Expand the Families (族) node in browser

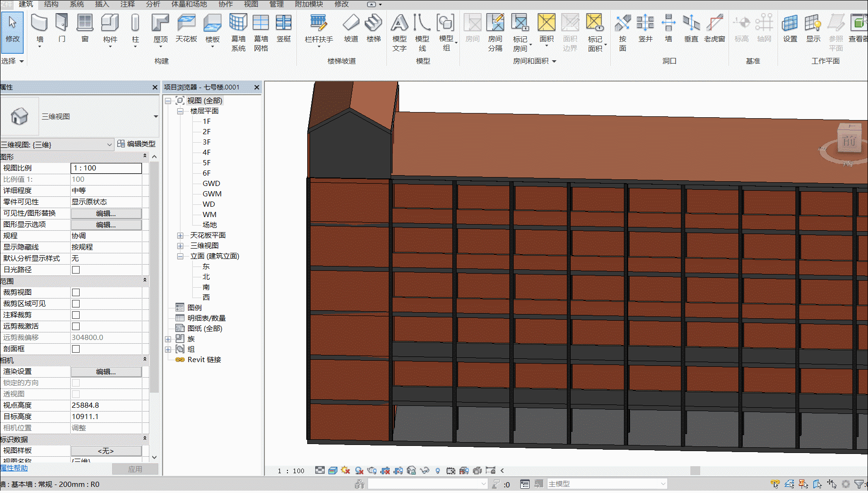tap(168, 339)
